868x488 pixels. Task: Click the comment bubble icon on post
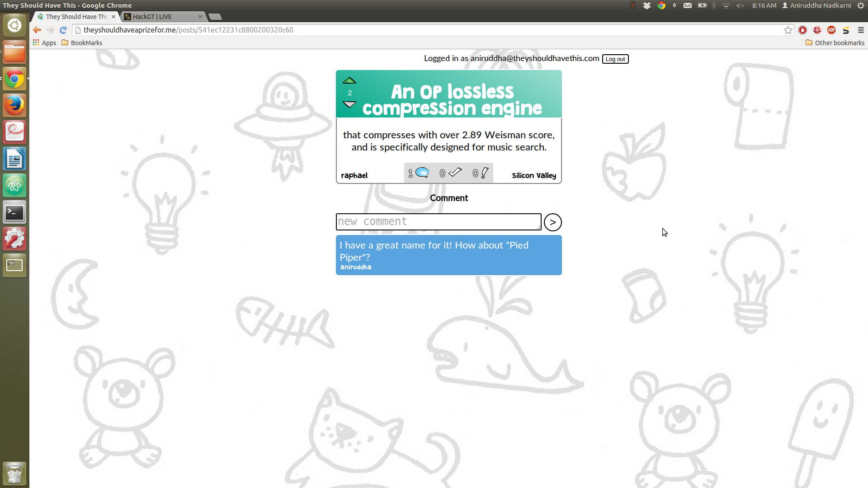422,173
